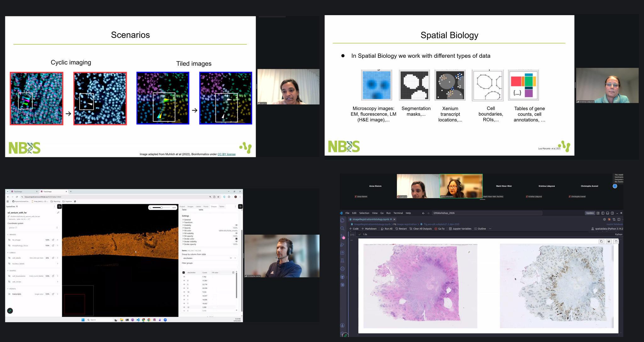Click Windows Start button in taskbar

tap(83, 320)
